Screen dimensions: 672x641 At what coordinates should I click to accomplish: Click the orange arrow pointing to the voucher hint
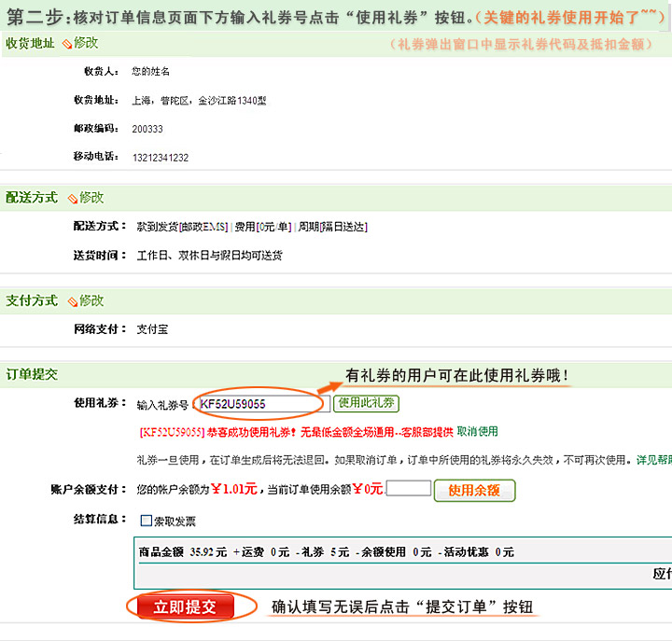pyautogui.click(x=330, y=383)
